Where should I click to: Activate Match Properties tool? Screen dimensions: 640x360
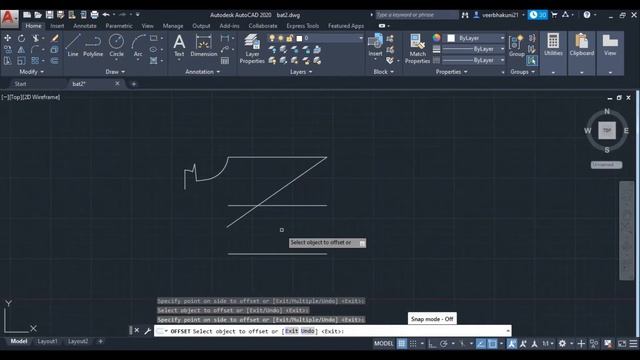(417, 49)
